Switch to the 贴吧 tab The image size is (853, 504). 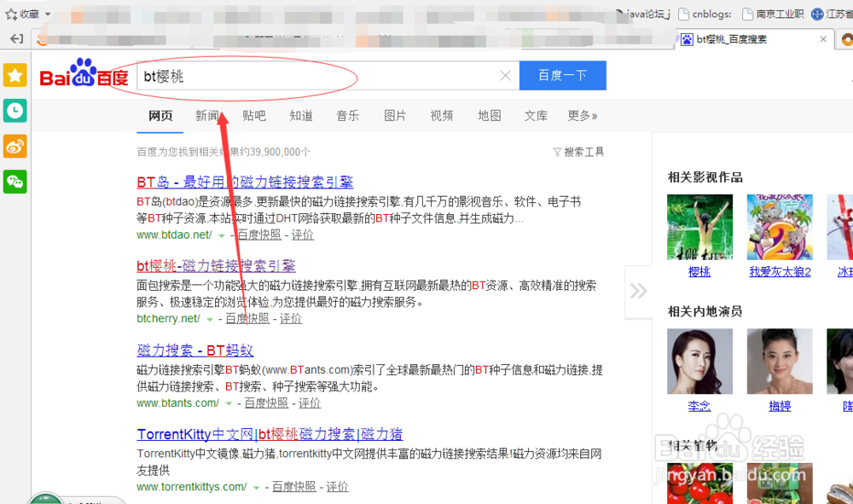point(254,115)
